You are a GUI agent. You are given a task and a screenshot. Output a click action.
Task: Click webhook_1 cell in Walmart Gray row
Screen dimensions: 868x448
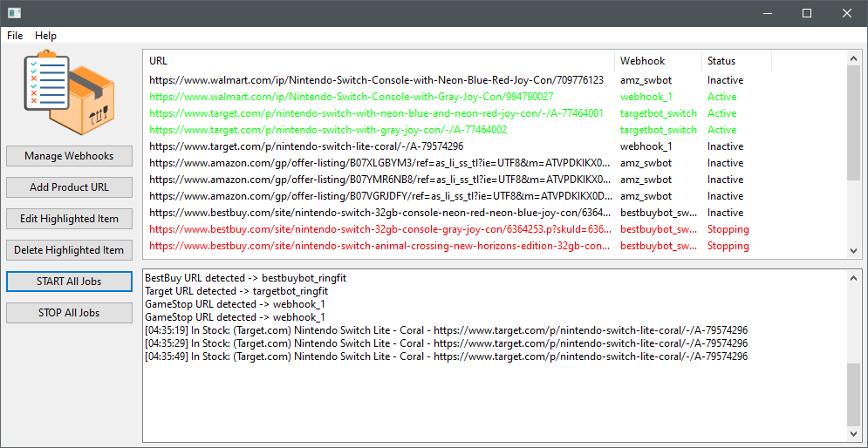[x=646, y=97]
